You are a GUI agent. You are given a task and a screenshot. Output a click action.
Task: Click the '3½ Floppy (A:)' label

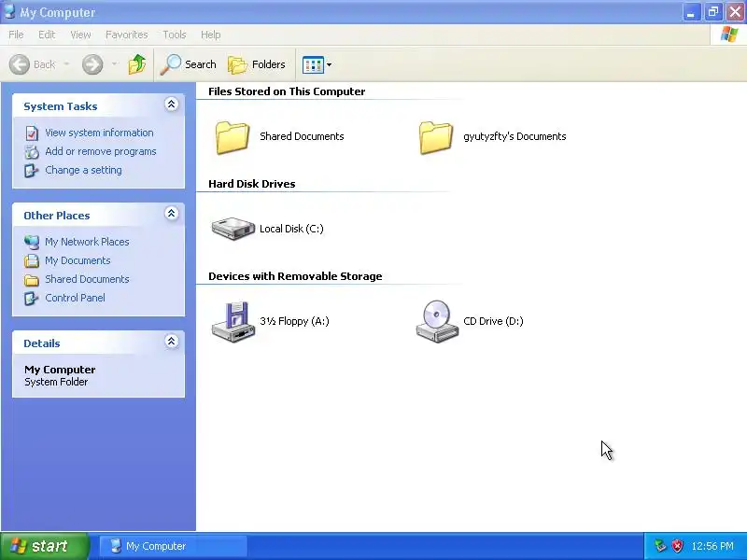[x=294, y=321]
